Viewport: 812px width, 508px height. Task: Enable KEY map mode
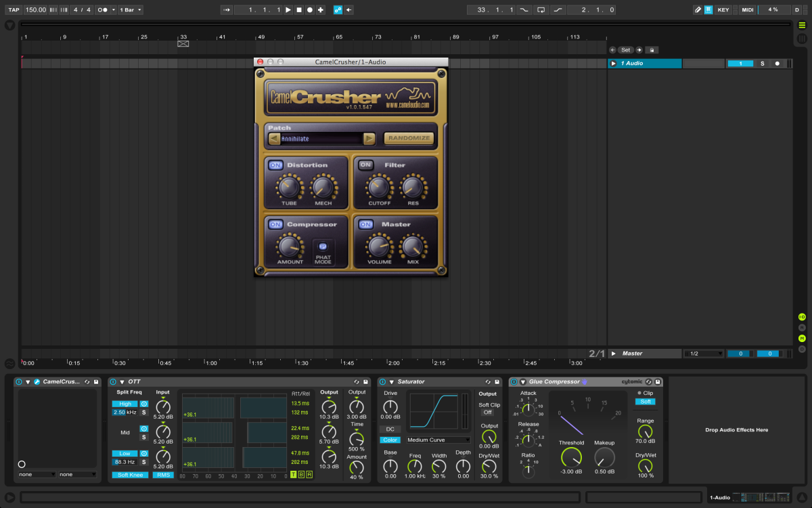[x=723, y=10]
